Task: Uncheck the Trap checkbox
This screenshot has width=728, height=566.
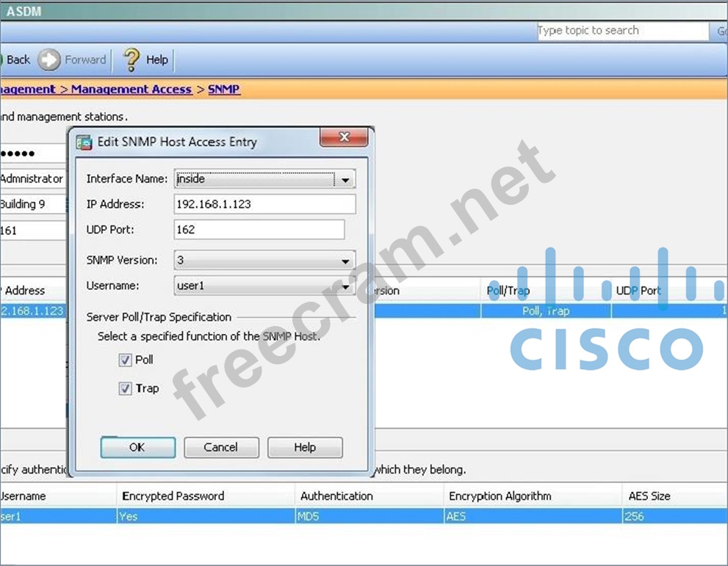Action: pyautogui.click(x=126, y=388)
